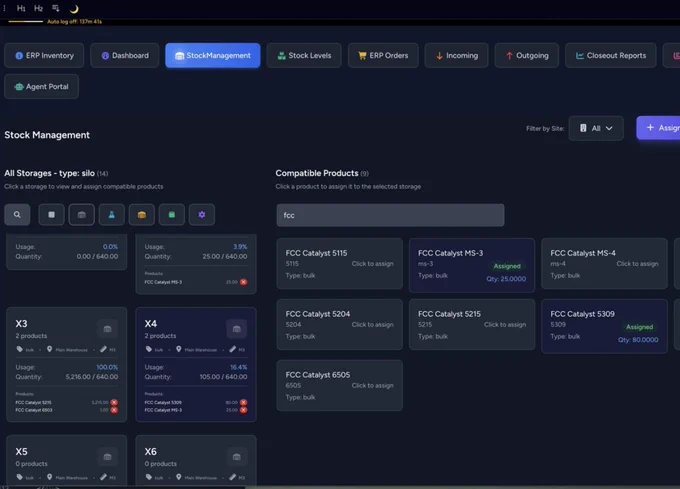Open the X5 storage card

[x=67, y=461]
